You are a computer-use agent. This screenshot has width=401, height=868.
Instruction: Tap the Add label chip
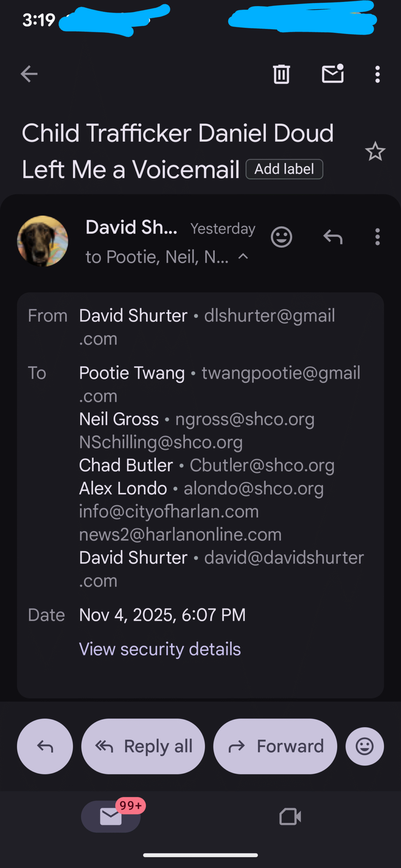[x=284, y=169]
